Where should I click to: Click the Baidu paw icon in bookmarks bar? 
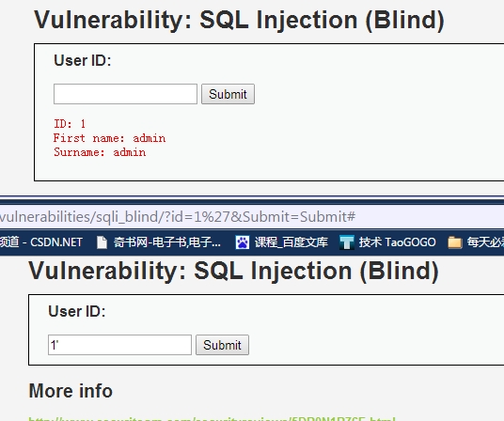(x=242, y=242)
